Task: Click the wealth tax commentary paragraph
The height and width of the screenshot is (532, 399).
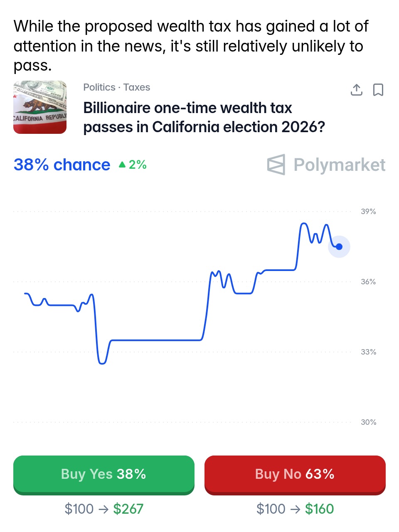Action: point(190,46)
